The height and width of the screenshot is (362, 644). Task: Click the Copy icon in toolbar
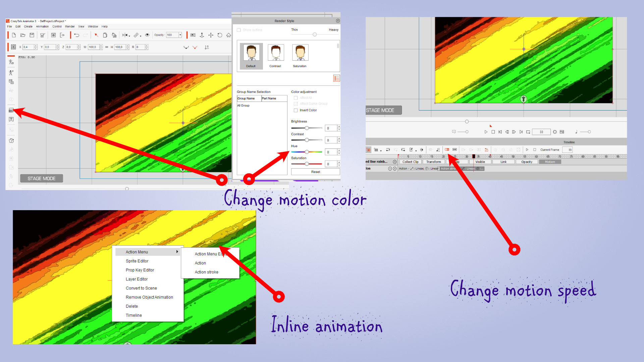(105, 35)
